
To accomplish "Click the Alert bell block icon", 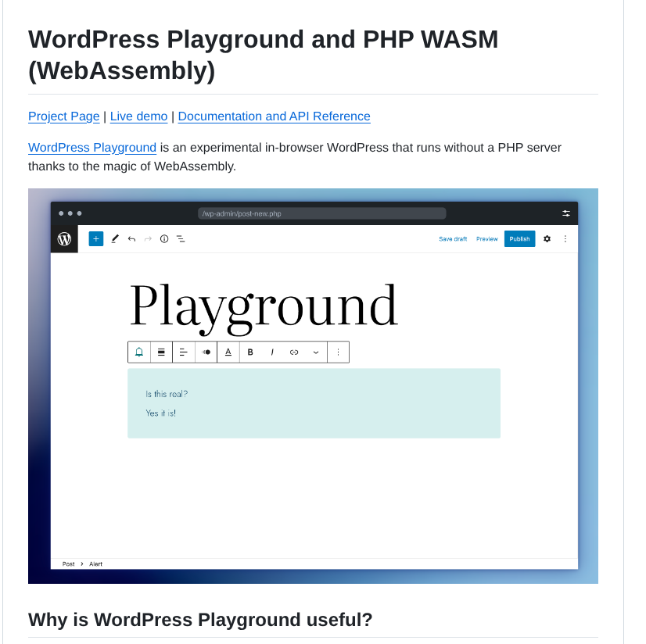I will 139,352.
